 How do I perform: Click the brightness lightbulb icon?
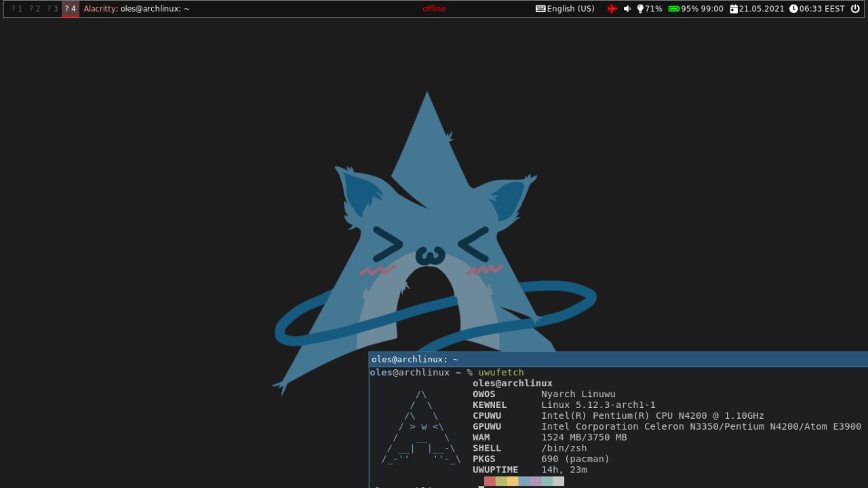coord(640,9)
